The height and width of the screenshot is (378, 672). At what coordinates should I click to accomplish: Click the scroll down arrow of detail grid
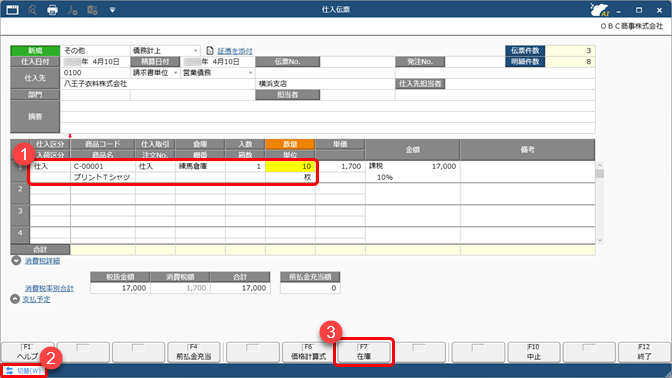click(600, 240)
